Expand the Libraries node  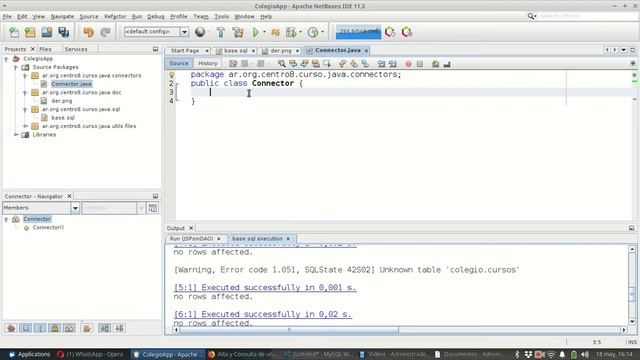(x=16, y=134)
